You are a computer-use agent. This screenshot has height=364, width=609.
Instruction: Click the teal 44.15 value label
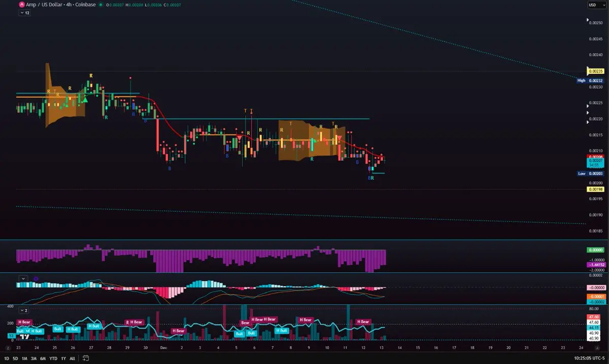point(594,327)
